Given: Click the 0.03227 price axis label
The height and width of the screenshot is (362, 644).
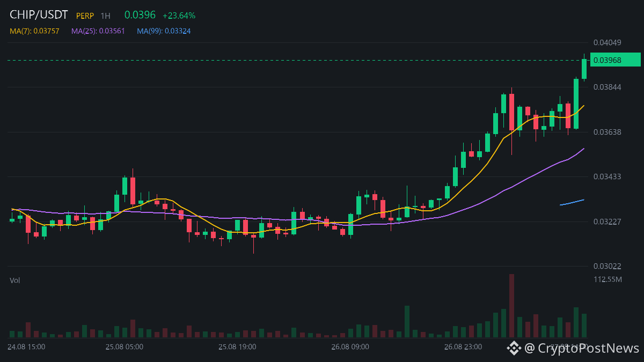Looking at the screenshot, I should tap(607, 221).
